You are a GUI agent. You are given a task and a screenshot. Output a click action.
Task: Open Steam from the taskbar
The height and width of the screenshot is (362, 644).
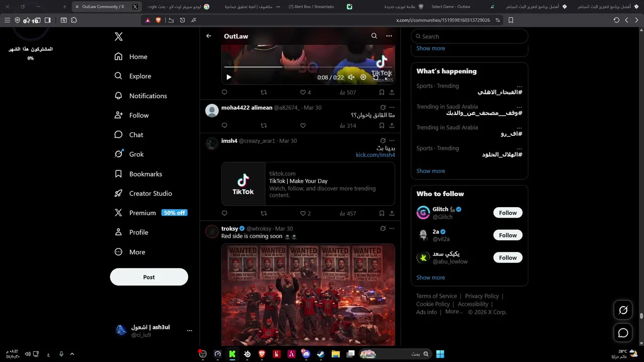coord(320,354)
